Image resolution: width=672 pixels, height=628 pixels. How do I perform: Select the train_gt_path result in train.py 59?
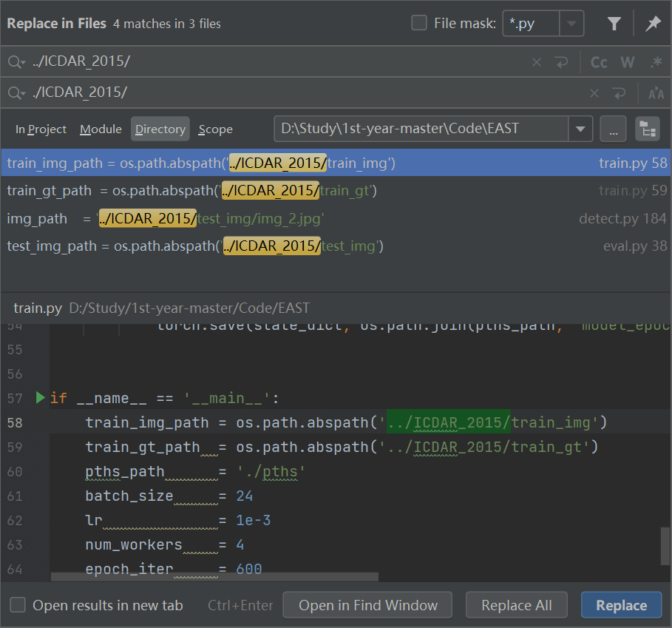(336, 190)
